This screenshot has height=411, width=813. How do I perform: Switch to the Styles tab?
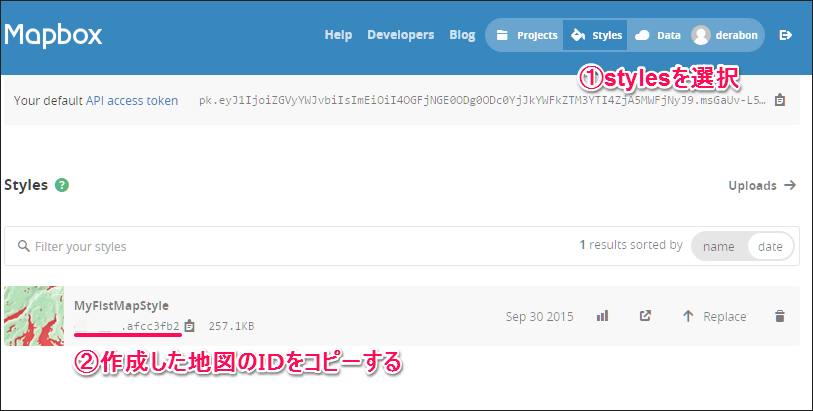595,35
